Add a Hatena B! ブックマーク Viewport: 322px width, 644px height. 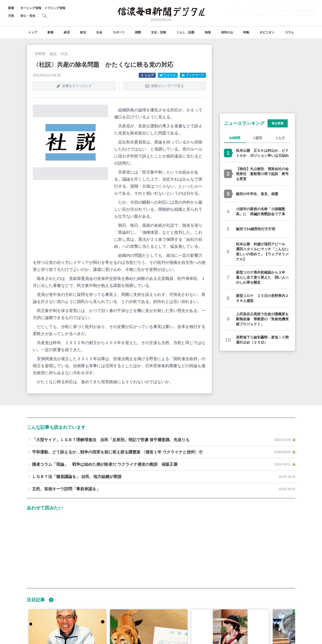point(193,75)
